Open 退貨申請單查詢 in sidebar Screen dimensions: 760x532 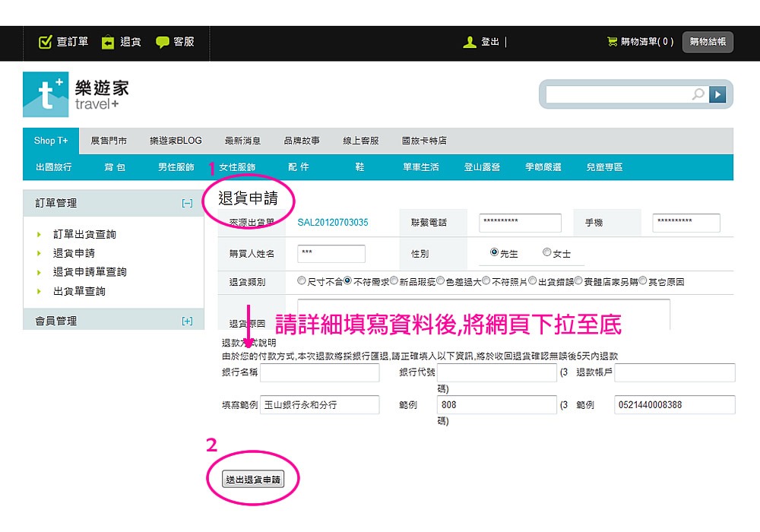(x=90, y=272)
